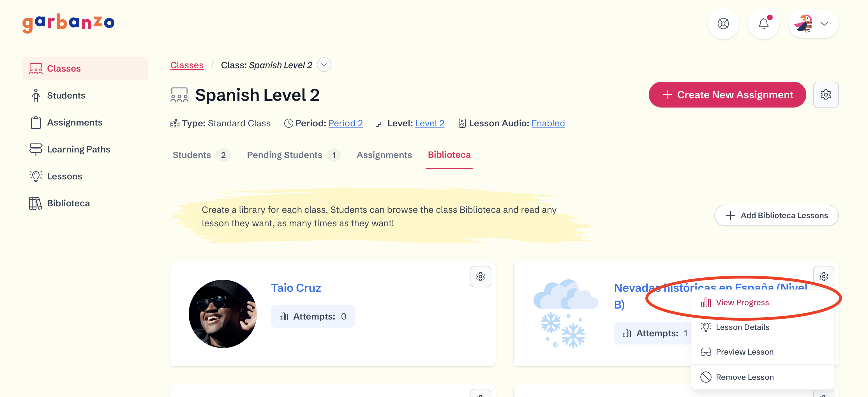Click gear icon on Nevadas históricas card
868x397 pixels.
tap(823, 277)
